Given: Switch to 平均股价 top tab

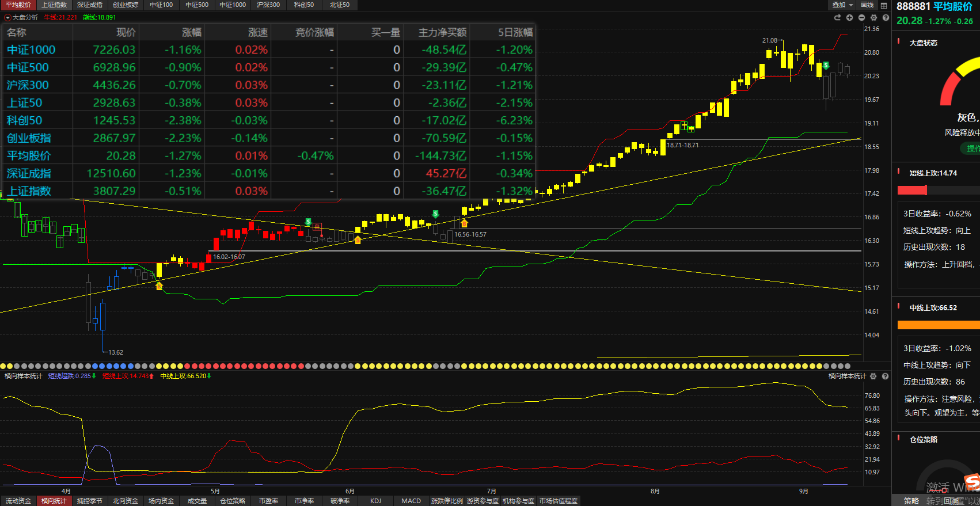Looking at the screenshot, I should point(18,5).
